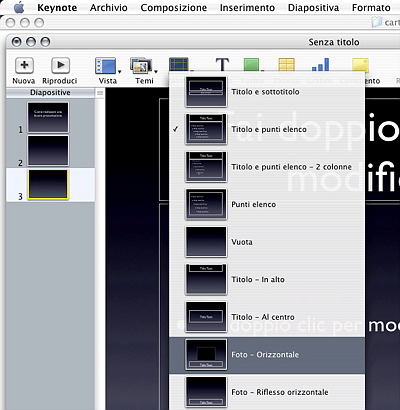
Task: Click the blue bar chart icon
Action: coord(320,65)
